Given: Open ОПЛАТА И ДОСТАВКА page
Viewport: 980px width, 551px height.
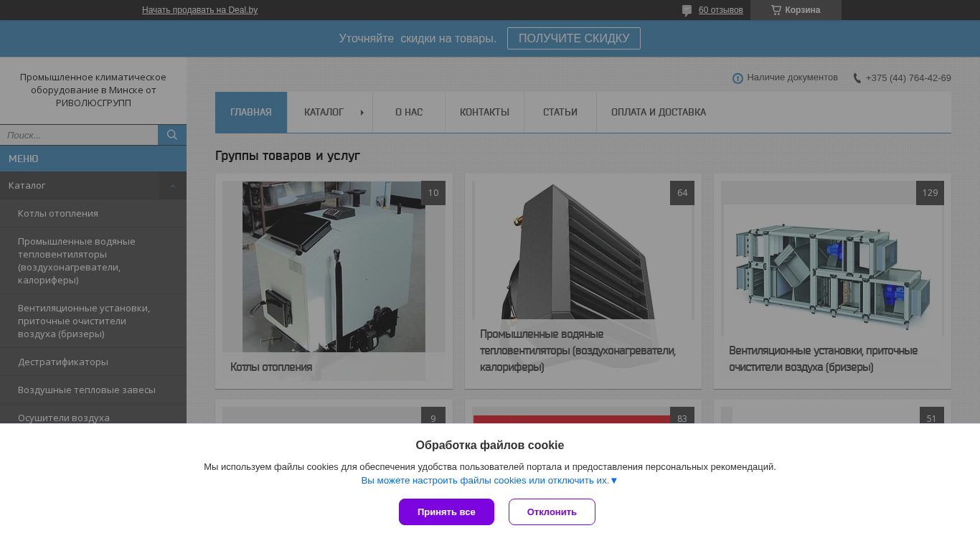Looking at the screenshot, I should pyautogui.click(x=659, y=113).
